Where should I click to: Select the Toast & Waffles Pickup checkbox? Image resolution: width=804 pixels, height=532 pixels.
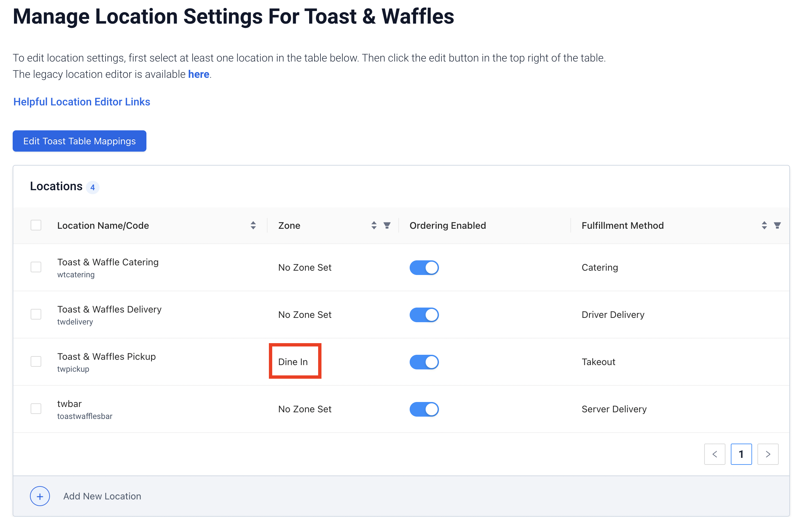tap(36, 361)
